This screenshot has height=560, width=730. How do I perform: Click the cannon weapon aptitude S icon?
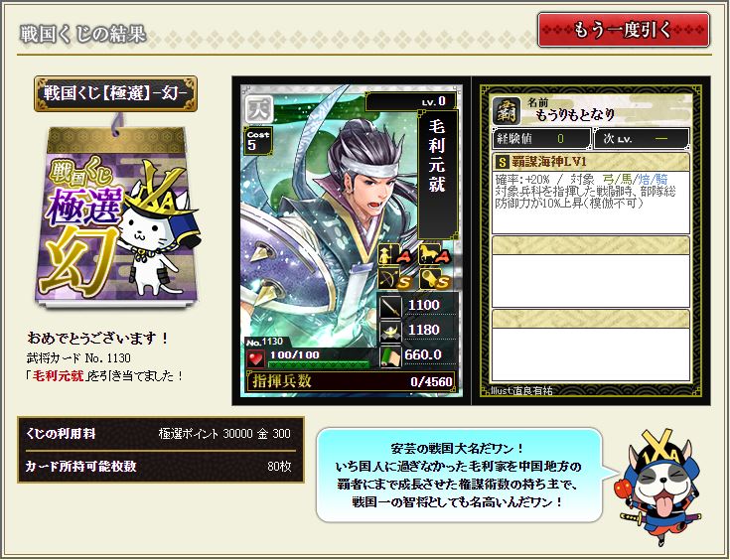(x=433, y=278)
